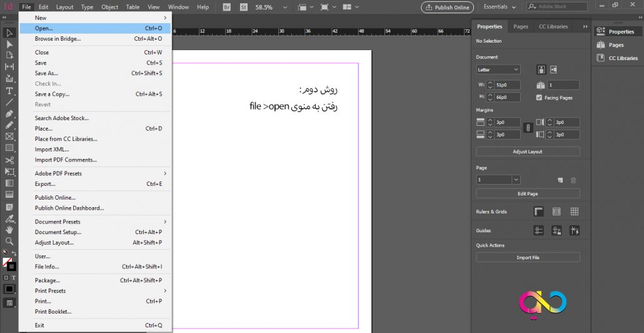The width and height of the screenshot is (644, 333).
Task: Toggle Show Document Grid button
Action: point(574,212)
